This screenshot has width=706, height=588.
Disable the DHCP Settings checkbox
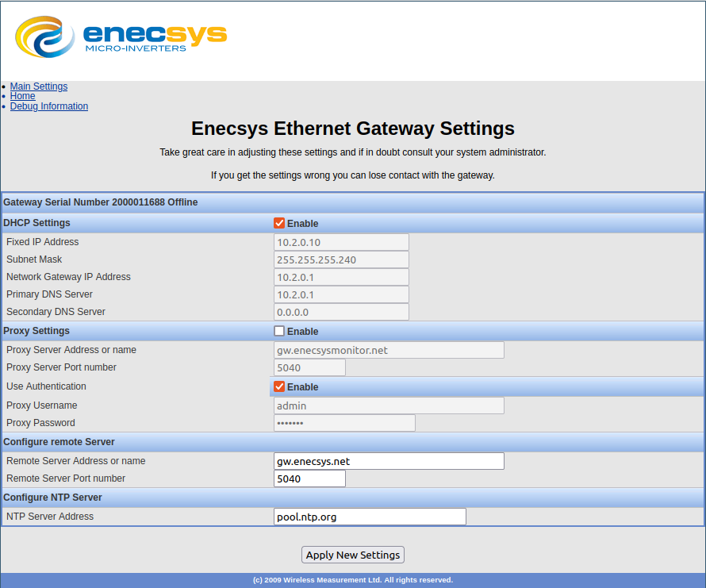point(279,224)
